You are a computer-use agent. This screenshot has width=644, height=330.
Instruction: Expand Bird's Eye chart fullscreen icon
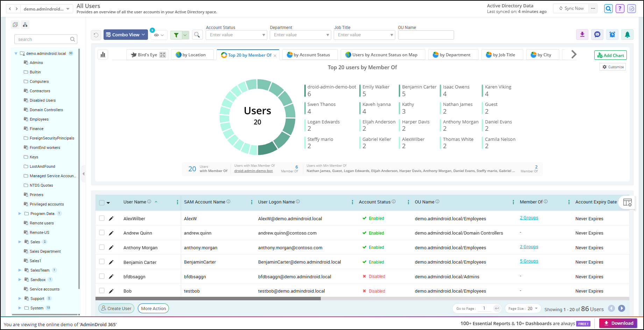coord(163,55)
